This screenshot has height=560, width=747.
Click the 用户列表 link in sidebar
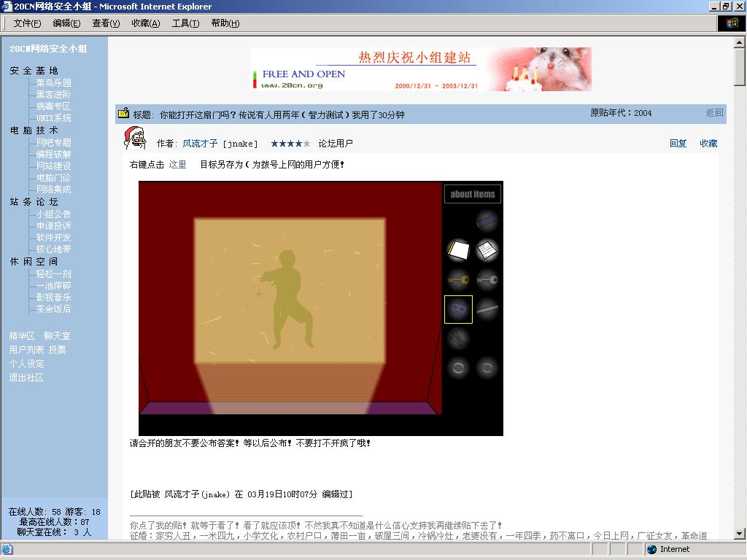point(27,349)
